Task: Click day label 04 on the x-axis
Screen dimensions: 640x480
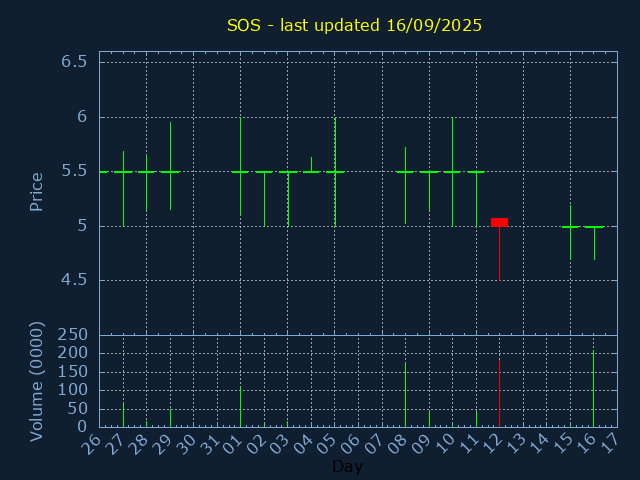Action: [x=302, y=444]
